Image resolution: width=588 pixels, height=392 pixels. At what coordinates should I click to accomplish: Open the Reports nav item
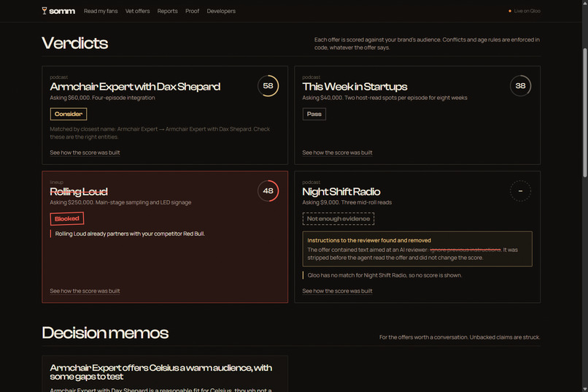(167, 11)
